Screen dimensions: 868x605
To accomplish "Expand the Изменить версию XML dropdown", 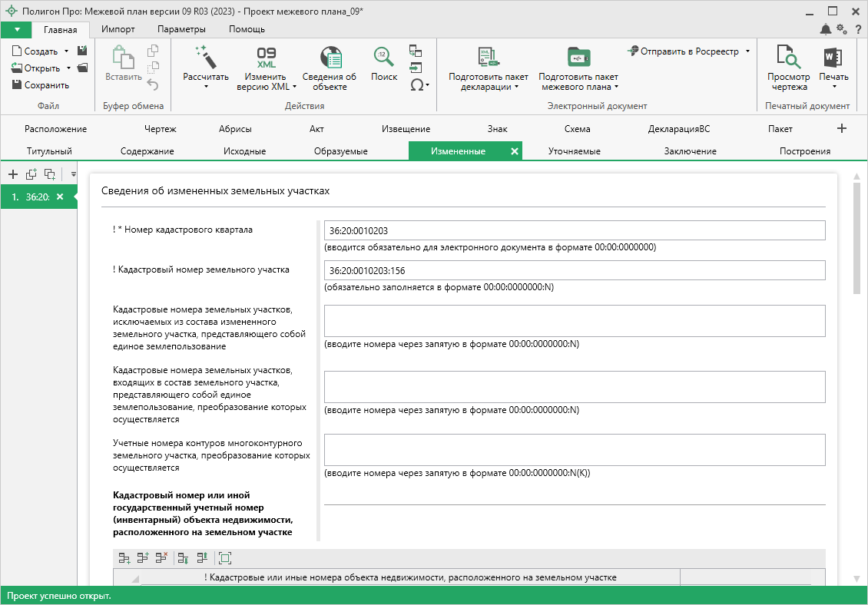I will tap(296, 87).
